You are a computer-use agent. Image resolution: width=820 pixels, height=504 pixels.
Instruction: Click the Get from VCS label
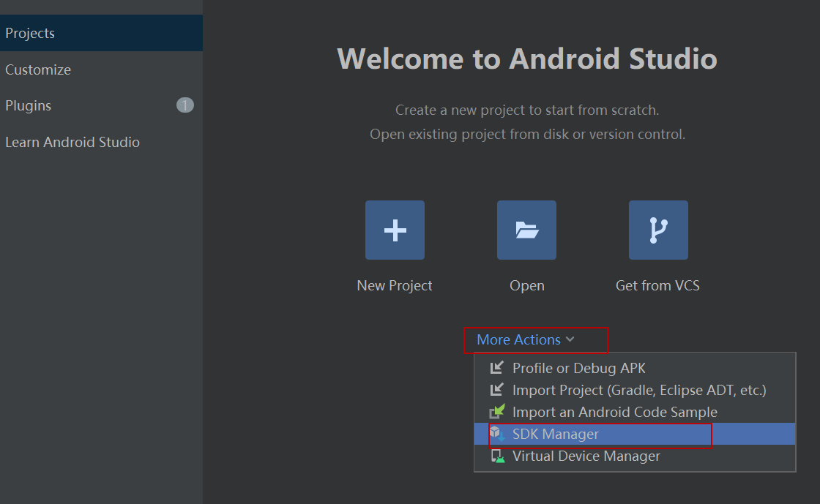[x=657, y=286]
